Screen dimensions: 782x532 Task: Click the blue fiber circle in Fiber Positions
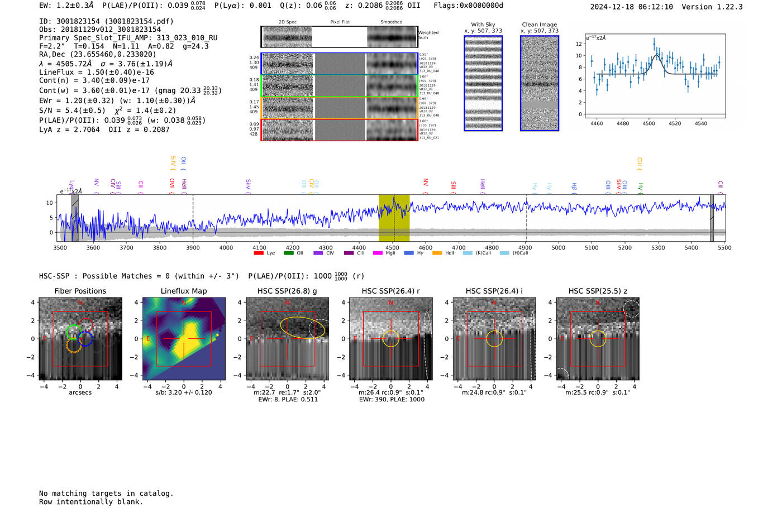[x=85, y=338]
